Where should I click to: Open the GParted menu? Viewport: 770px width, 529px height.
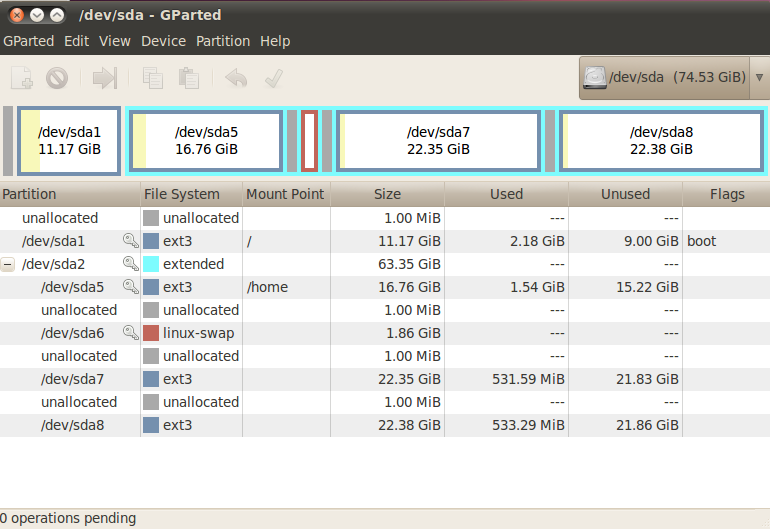click(x=28, y=41)
